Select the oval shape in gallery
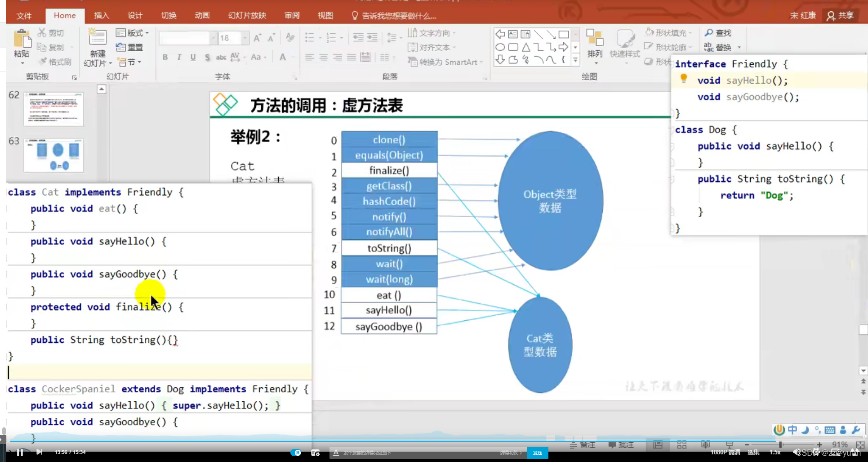 [x=500, y=47]
